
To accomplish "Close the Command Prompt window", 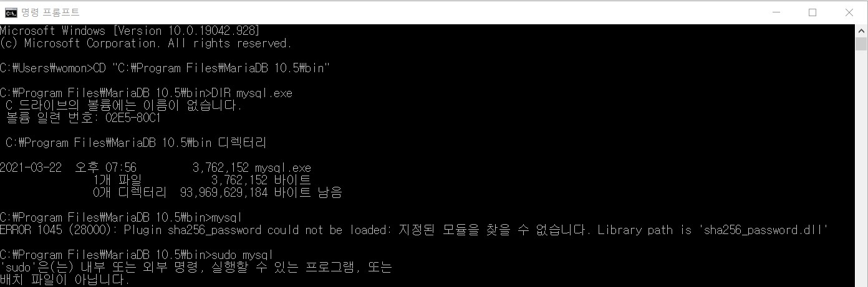I will pos(849,12).
